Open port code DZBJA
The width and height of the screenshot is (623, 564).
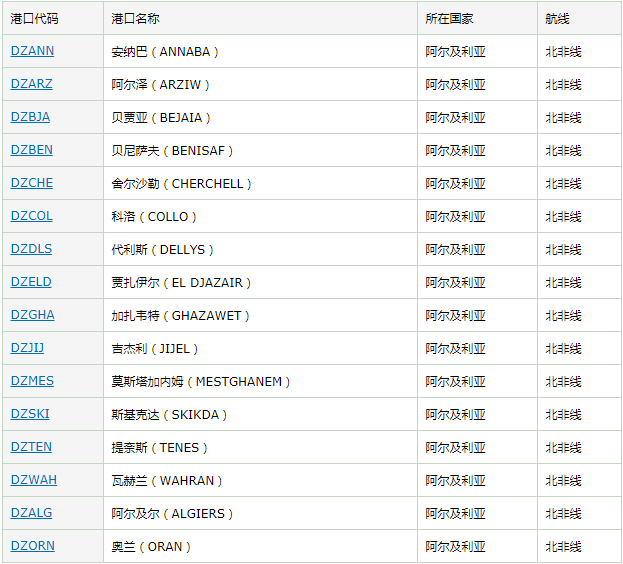tap(30, 117)
